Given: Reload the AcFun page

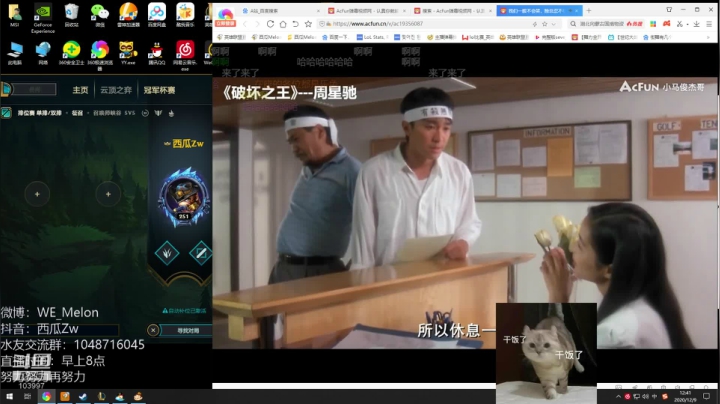Looking at the screenshot, I should [x=270, y=24].
